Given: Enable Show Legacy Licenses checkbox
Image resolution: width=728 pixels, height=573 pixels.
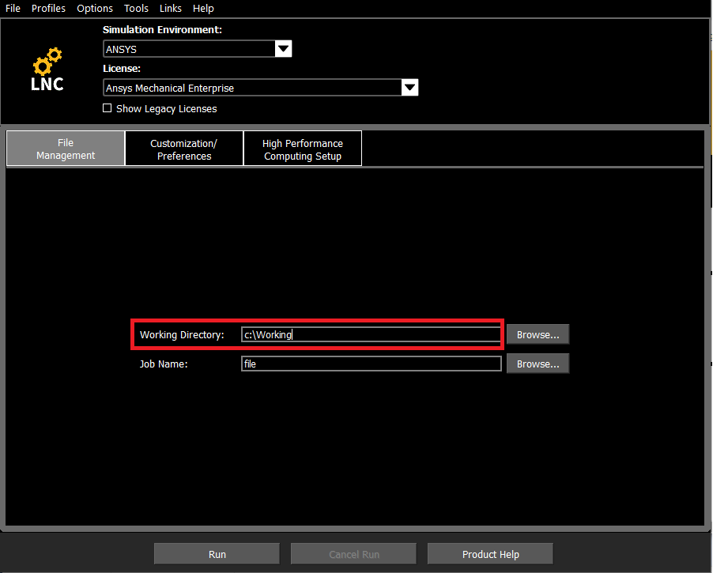Looking at the screenshot, I should (108, 108).
